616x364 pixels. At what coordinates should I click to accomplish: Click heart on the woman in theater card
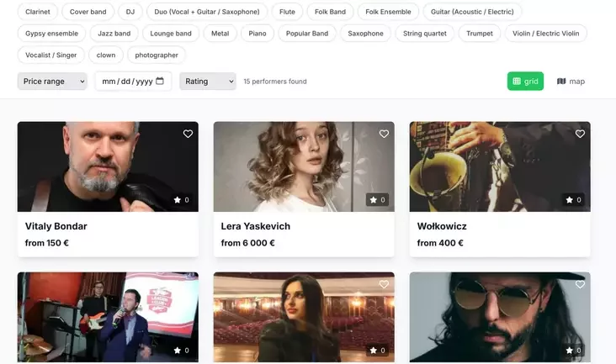pos(384,284)
